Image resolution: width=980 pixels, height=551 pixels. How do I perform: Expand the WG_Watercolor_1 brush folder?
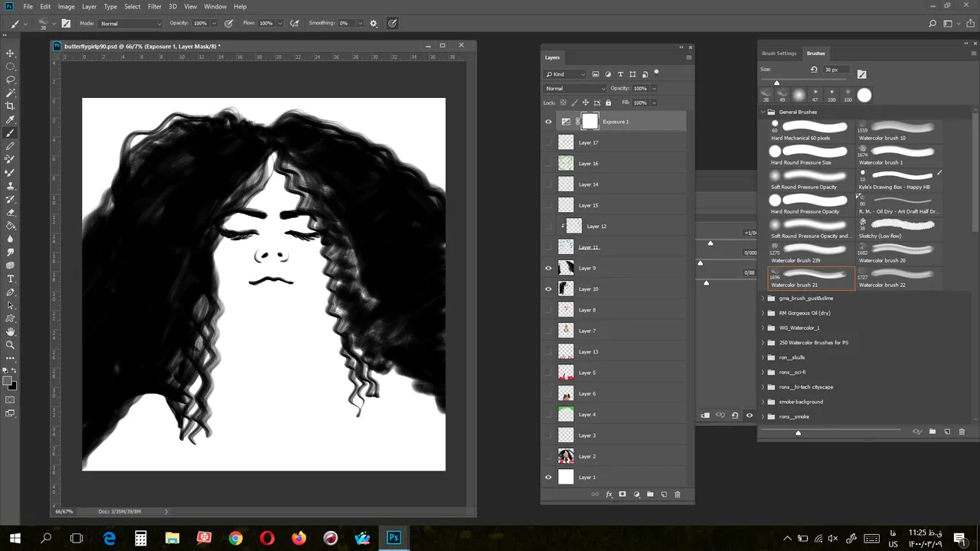click(x=763, y=328)
